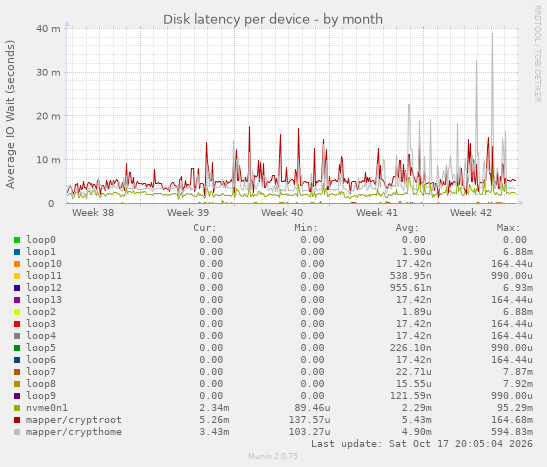Click the '20 m' y-axis label

tap(48, 116)
